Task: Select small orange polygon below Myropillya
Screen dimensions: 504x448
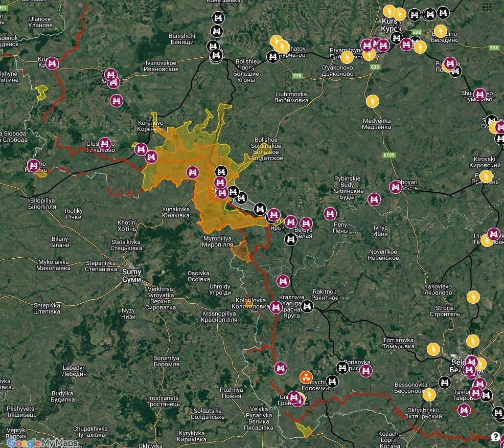Action: tap(241, 251)
